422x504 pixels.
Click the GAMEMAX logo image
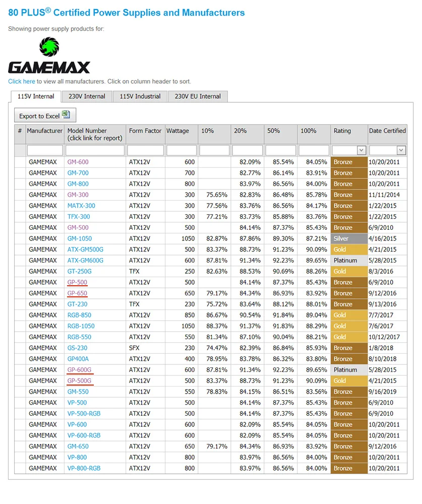pos(49,55)
